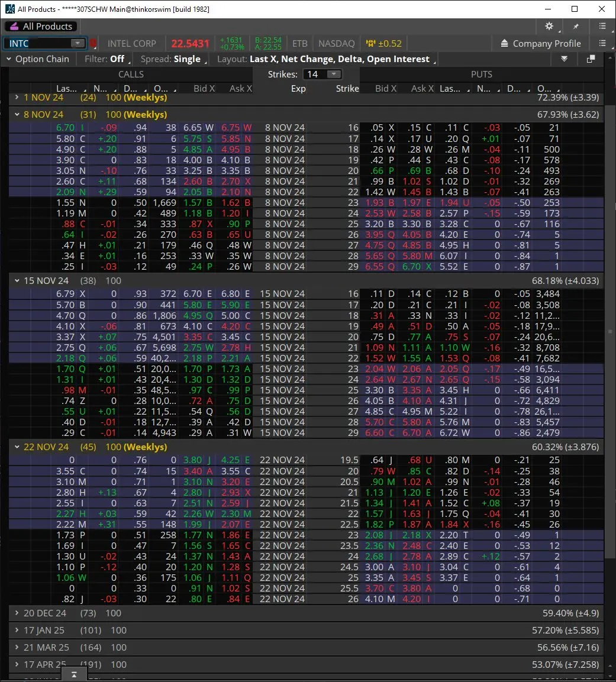Collapse the Option Chain section
Image resolution: width=616 pixels, height=682 pixels.
[9, 59]
